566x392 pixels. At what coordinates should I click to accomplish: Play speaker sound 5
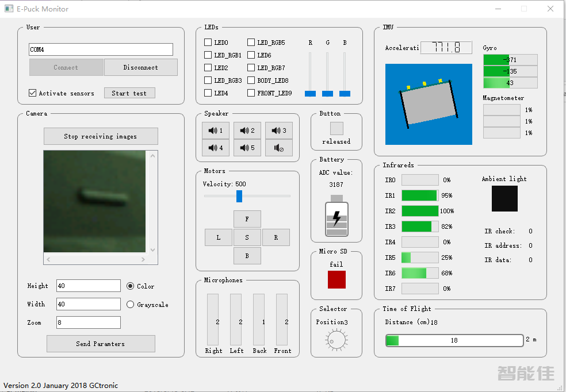(x=247, y=148)
